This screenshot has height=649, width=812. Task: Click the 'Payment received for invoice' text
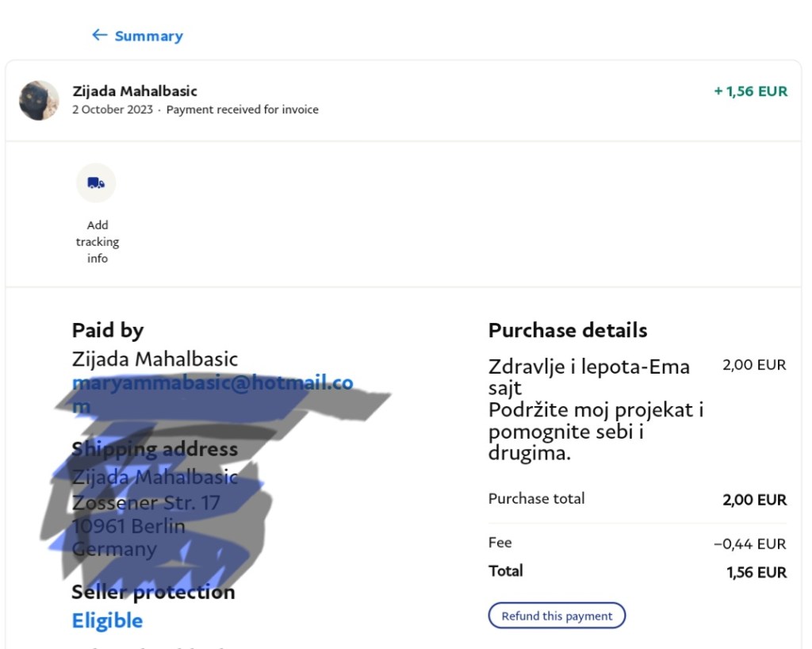[x=242, y=109]
